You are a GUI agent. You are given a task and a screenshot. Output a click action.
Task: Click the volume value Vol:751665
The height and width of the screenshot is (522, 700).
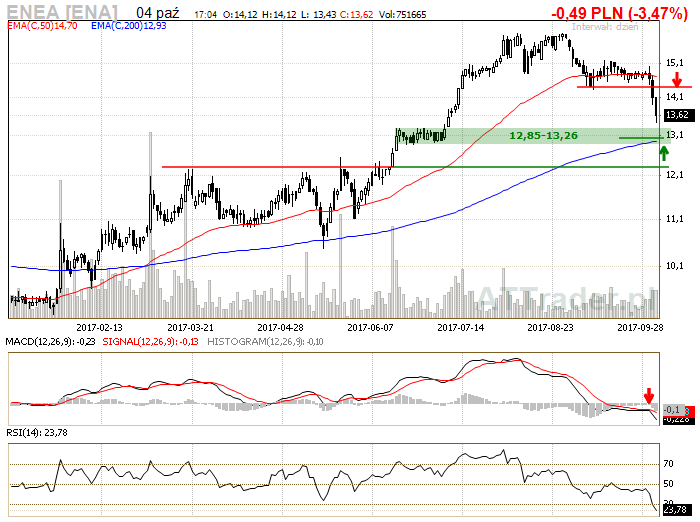tap(402, 15)
